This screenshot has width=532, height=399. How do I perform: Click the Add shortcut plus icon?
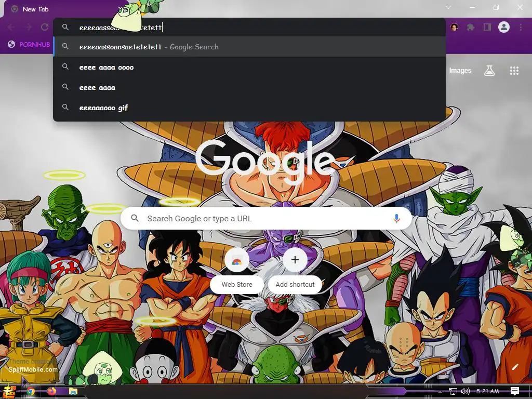[x=295, y=260]
